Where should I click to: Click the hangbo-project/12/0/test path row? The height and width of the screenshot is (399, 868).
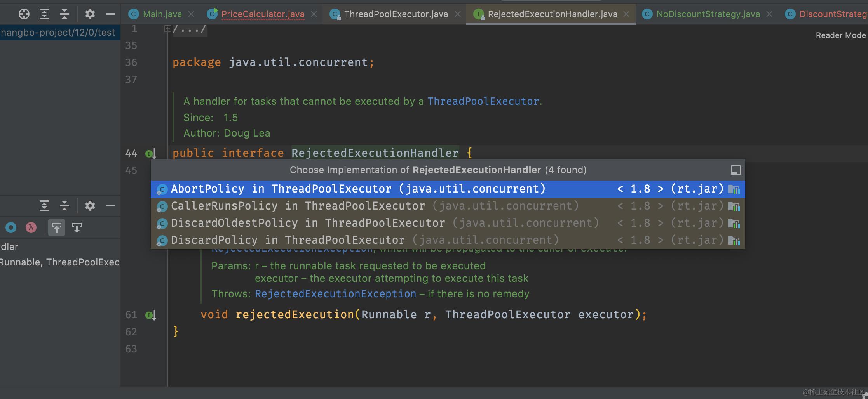[60, 33]
